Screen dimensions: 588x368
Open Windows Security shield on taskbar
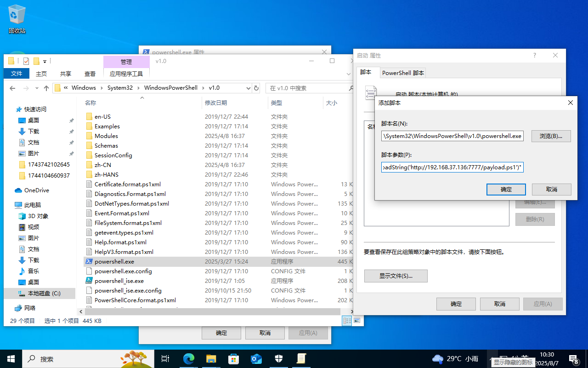click(279, 359)
